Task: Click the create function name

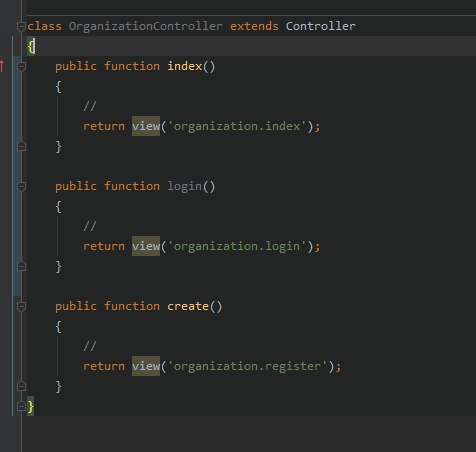Action: point(188,306)
